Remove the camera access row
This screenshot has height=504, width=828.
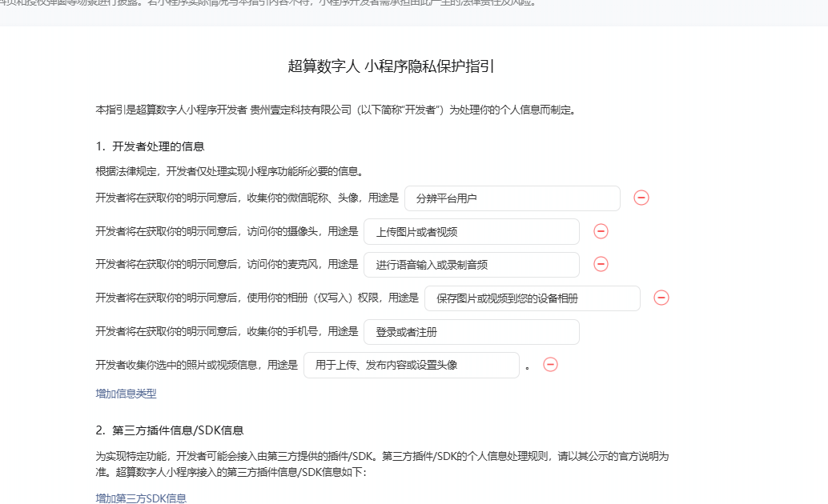(x=601, y=231)
